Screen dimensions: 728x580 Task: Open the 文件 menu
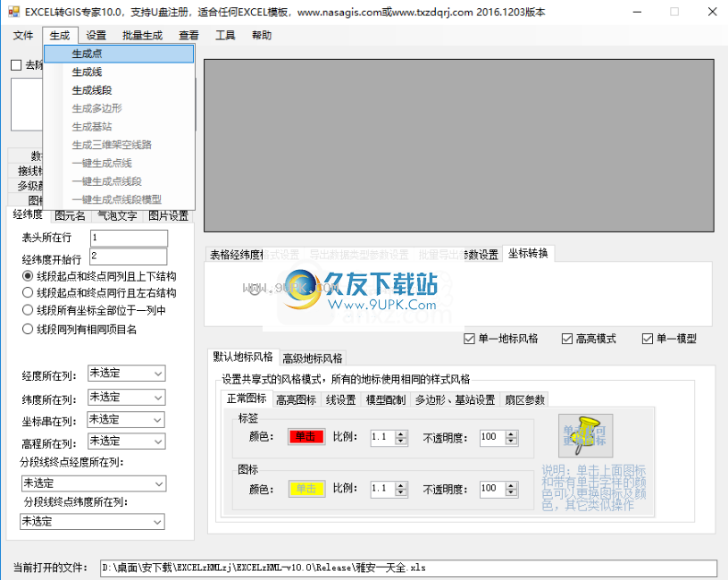click(x=22, y=35)
